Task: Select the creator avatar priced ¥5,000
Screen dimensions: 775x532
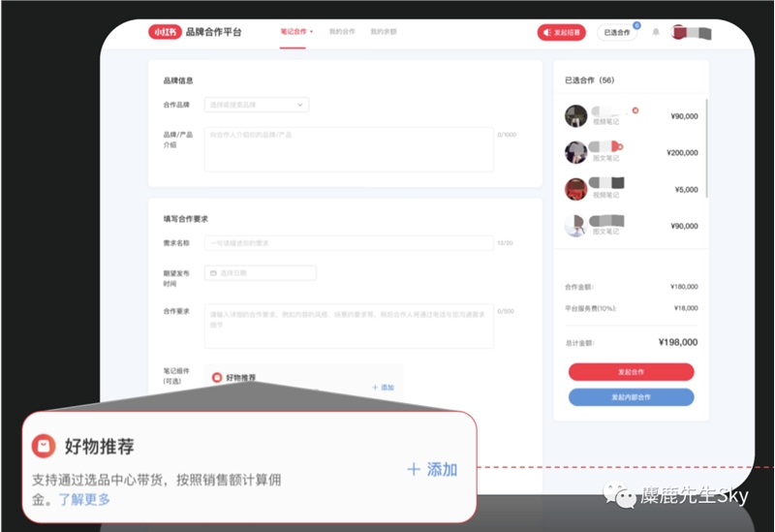Action: 575,189
